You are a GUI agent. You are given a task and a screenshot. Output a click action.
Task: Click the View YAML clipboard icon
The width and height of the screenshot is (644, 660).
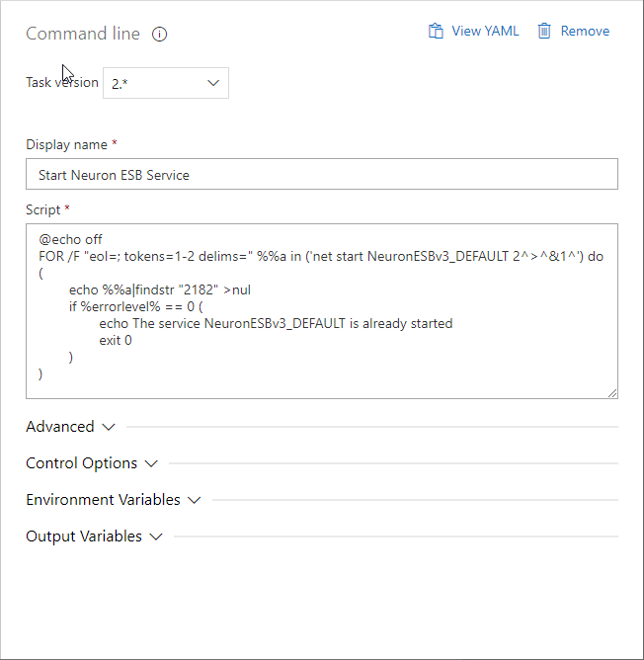436,32
